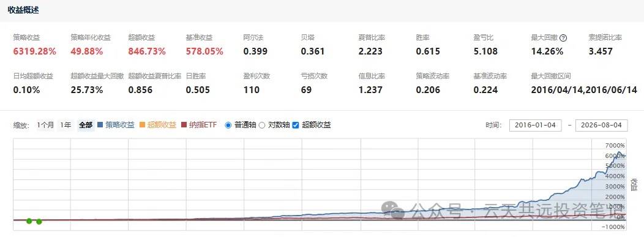Click the 日胜率 value 0.505

pos(198,89)
